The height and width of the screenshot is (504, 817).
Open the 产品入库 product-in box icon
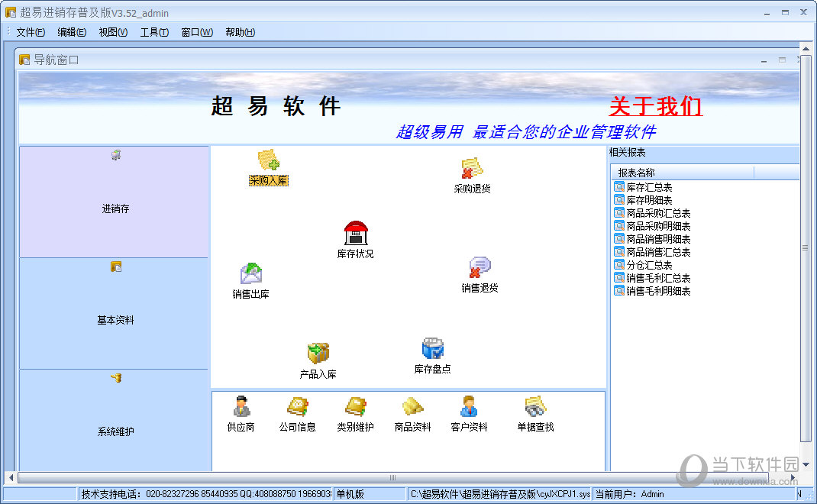(x=318, y=354)
